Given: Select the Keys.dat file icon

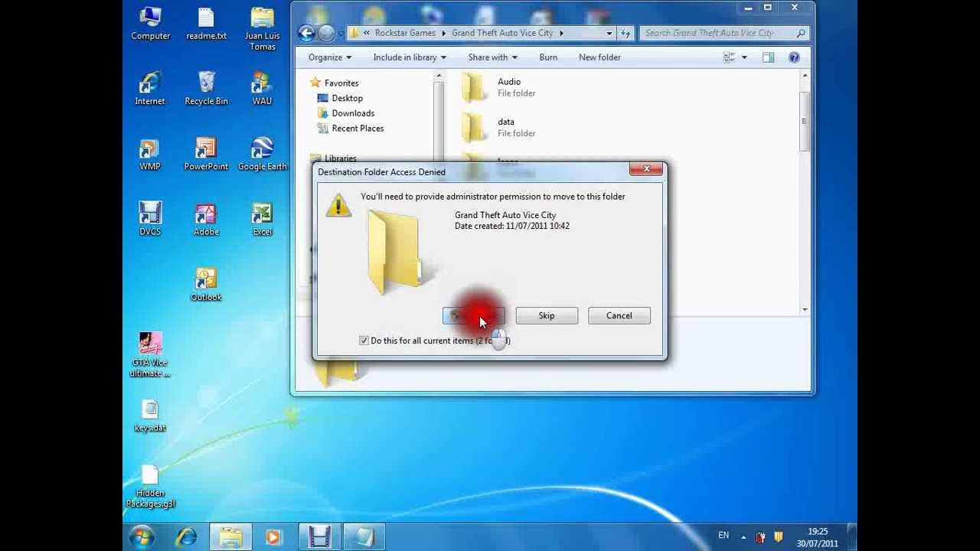Looking at the screenshot, I should (150, 416).
